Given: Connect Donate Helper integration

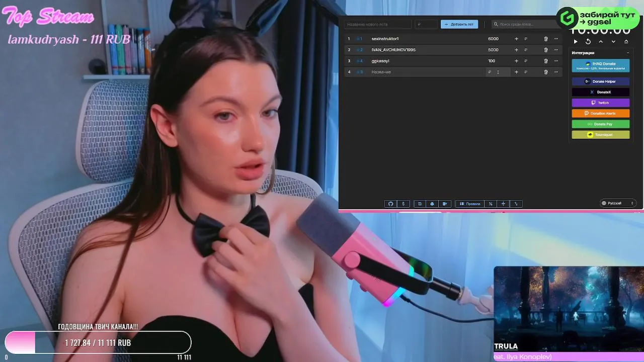Looking at the screenshot, I should pyautogui.click(x=601, y=81).
